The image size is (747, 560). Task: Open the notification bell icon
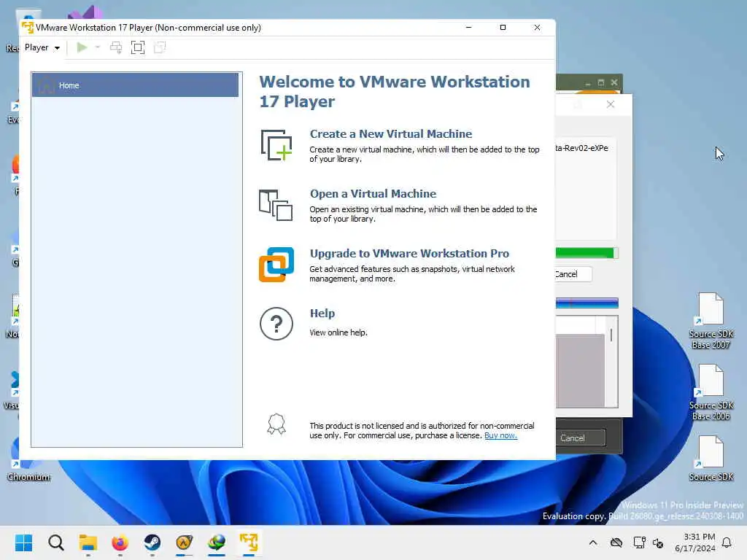(x=727, y=542)
